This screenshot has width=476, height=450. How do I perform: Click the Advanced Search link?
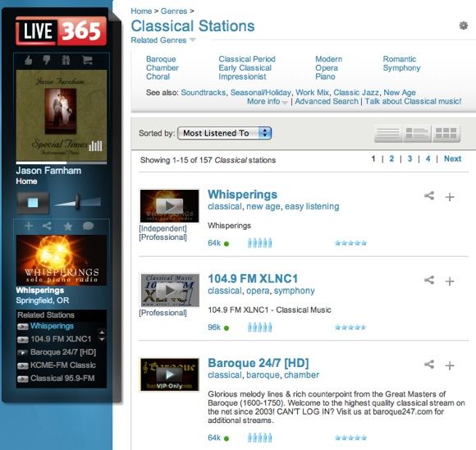tap(327, 101)
